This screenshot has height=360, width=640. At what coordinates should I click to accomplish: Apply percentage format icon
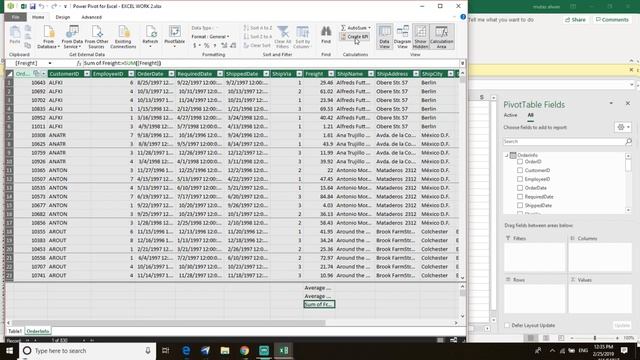click(207, 45)
